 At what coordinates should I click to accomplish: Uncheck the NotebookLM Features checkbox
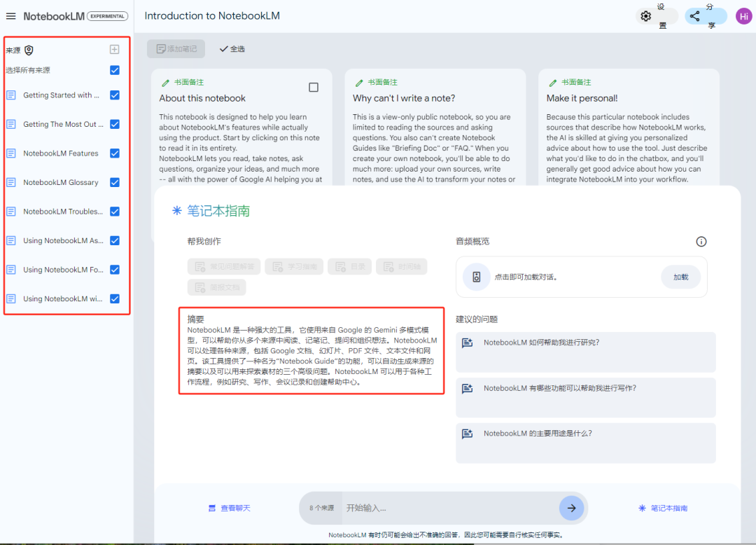point(115,153)
